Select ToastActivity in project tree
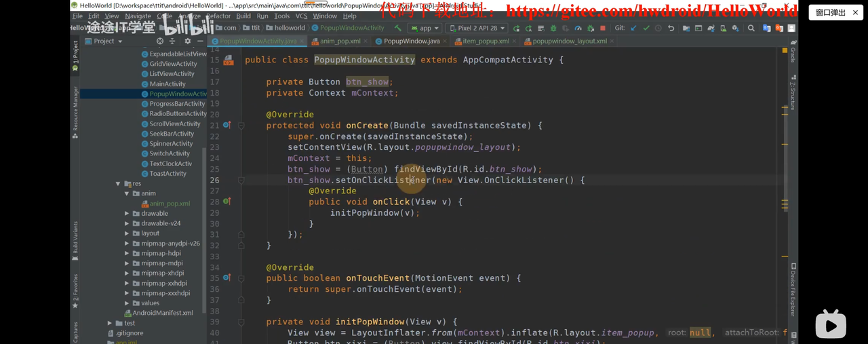 [x=163, y=174]
